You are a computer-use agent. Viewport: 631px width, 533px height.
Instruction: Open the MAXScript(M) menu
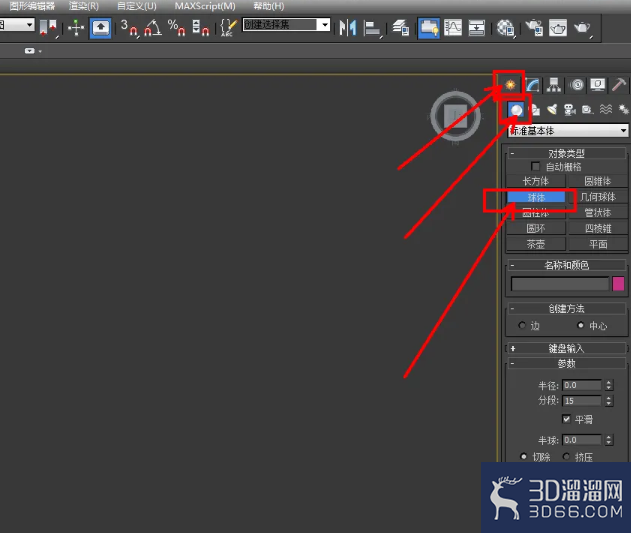205,6
